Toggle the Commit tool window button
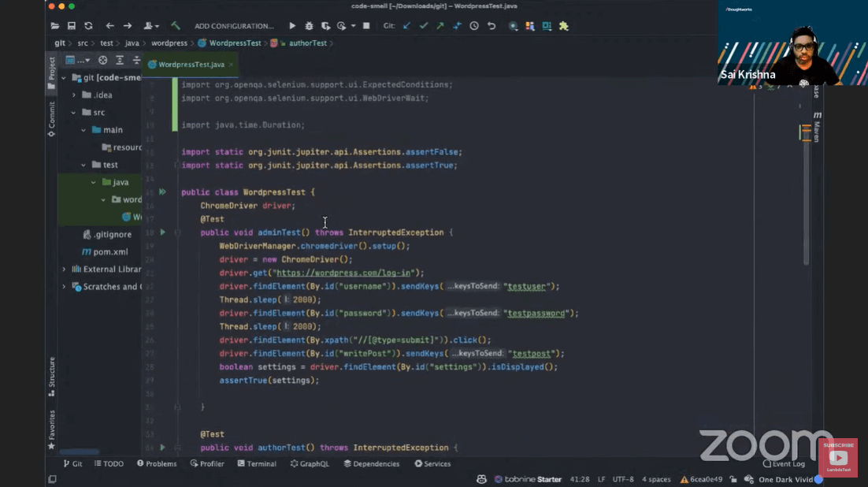 click(x=52, y=119)
